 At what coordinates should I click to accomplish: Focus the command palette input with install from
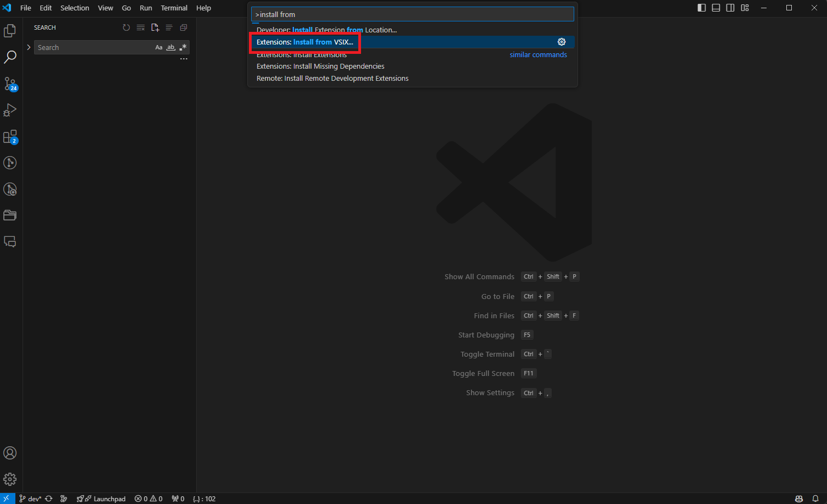(x=413, y=14)
